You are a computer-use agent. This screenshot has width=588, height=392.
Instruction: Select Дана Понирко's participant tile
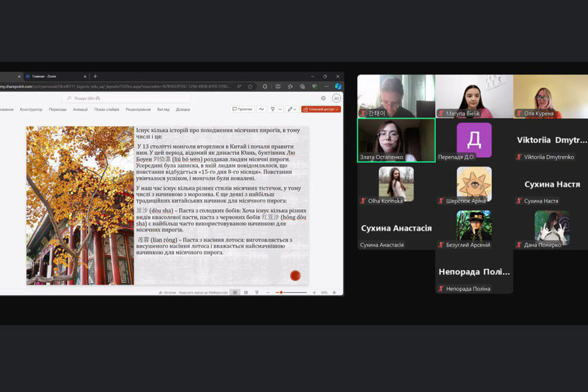pos(551,228)
